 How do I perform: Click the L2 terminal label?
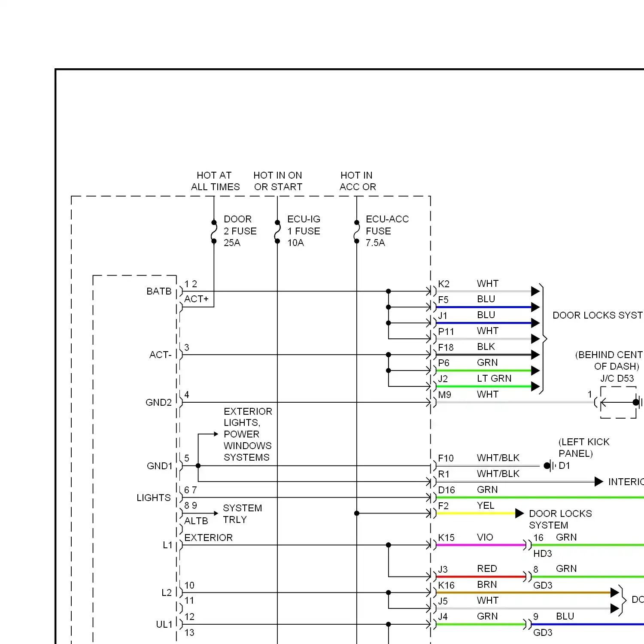pyautogui.click(x=167, y=593)
